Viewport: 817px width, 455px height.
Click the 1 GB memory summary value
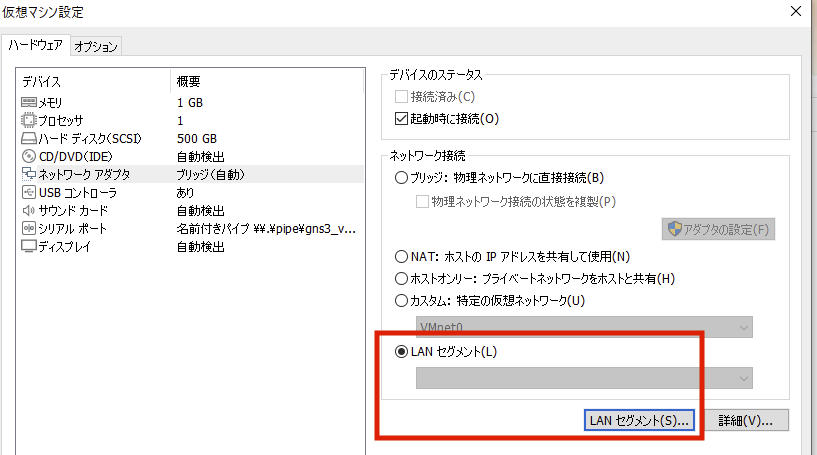pos(190,103)
